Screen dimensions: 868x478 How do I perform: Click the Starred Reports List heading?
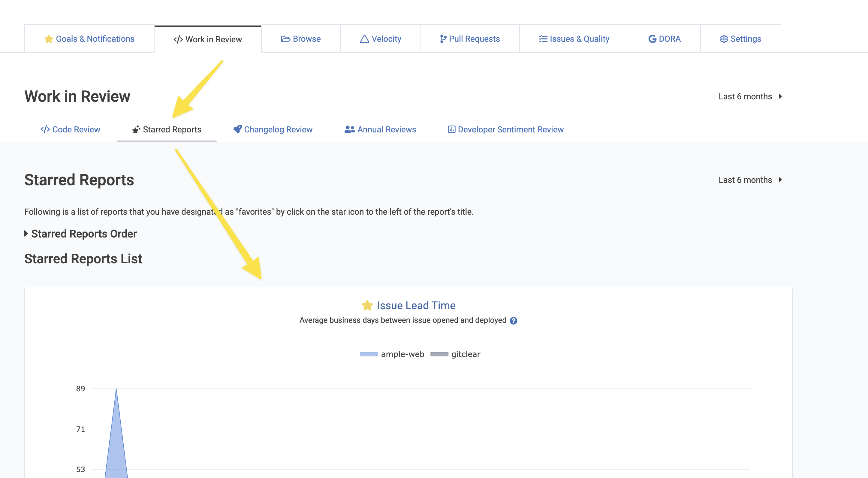coord(83,259)
